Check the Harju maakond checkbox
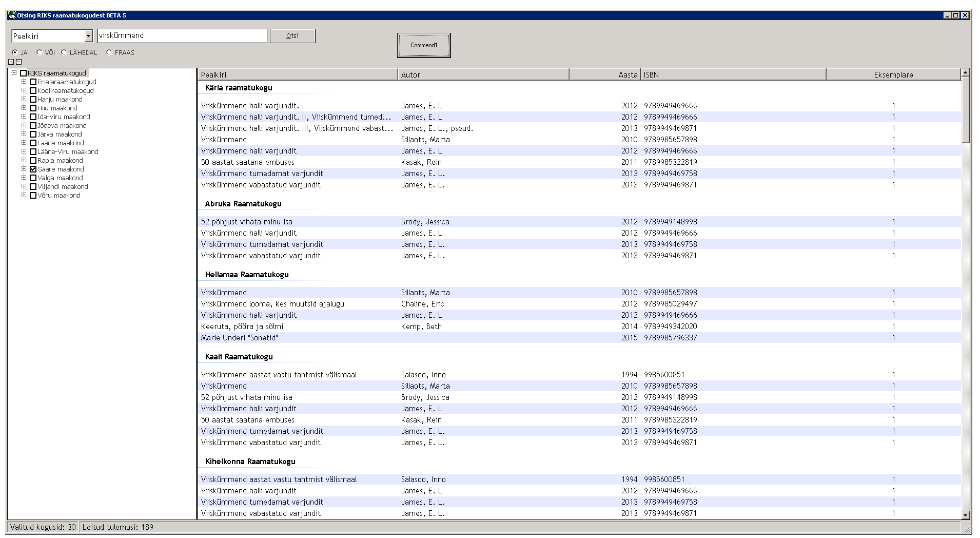Viewport: 980px width, 538px height. point(33,100)
